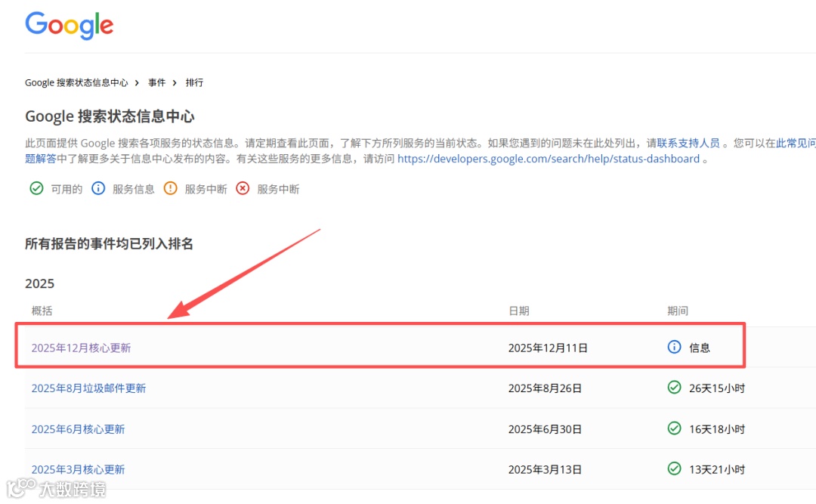Click info icon in December 2025 core update row
The image size is (816, 504).
[674, 347]
